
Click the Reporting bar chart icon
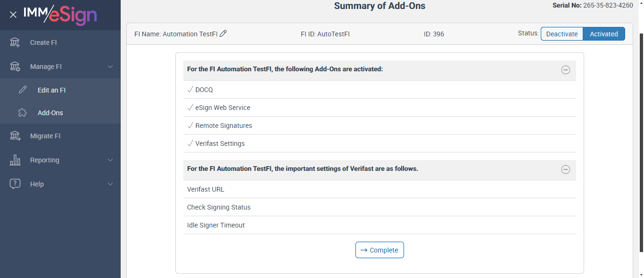(15, 160)
